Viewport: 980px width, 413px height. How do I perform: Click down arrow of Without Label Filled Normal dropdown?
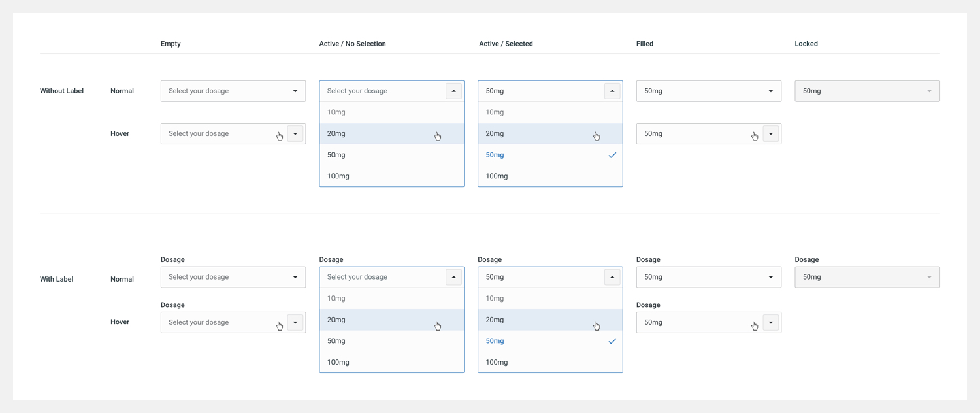coord(771,91)
